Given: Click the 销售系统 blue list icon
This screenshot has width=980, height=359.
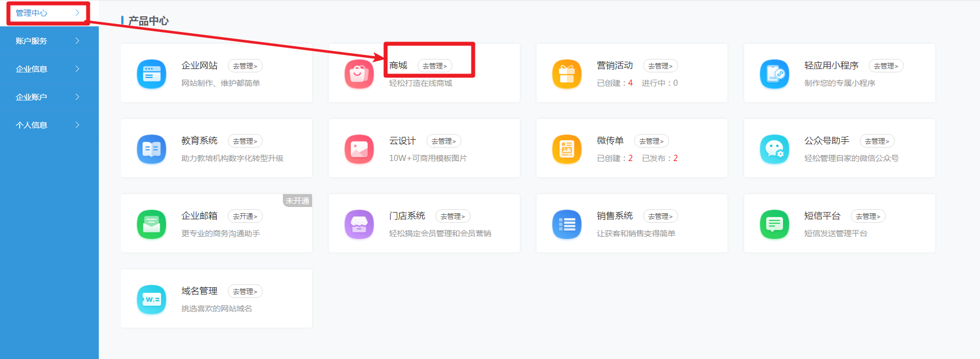Looking at the screenshot, I should tap(567, 224).
